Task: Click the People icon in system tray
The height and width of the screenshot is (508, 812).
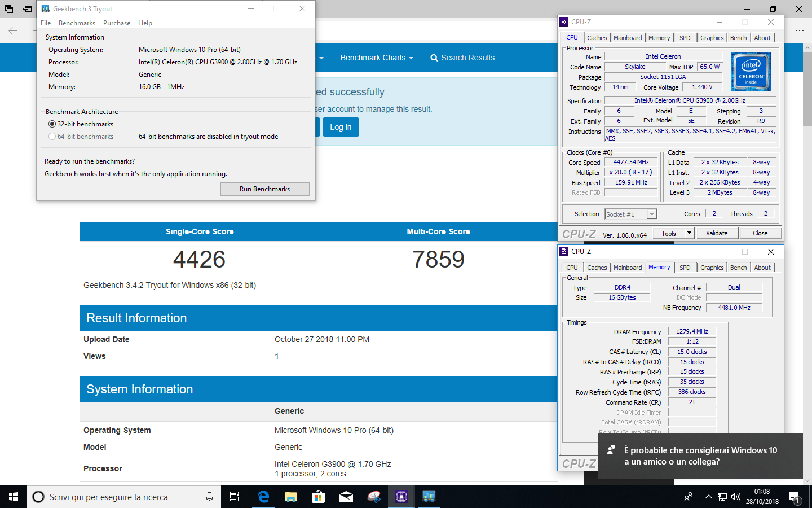Action: click(x=689, y=497)
